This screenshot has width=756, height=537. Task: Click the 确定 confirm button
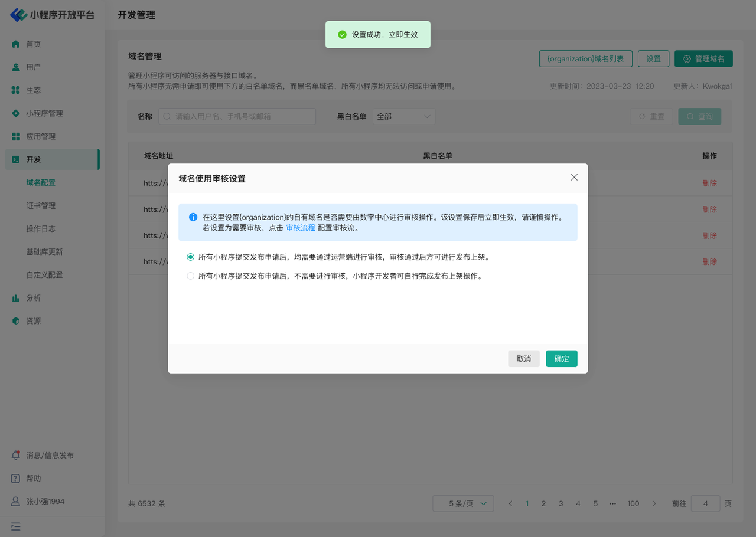(561, 359)
